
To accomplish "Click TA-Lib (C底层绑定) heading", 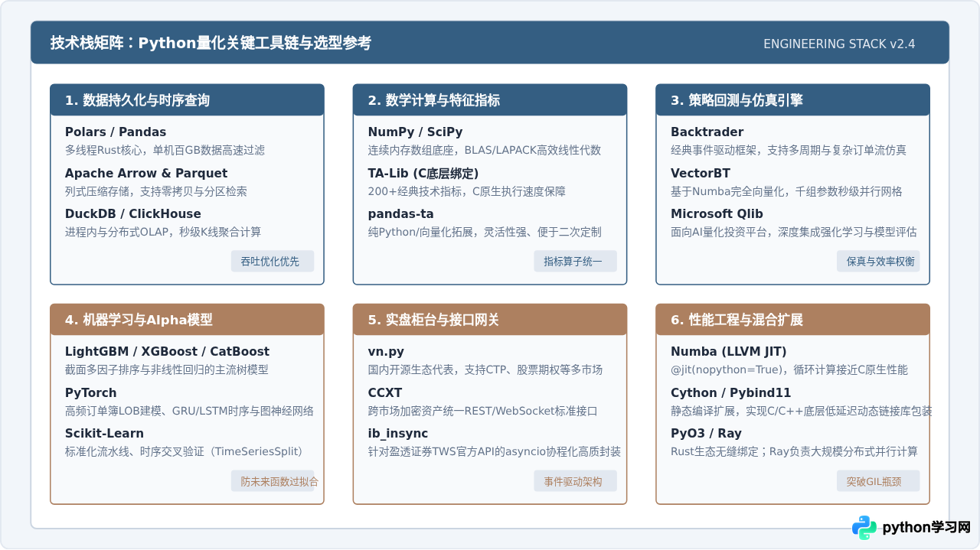I will coord(423,173).
